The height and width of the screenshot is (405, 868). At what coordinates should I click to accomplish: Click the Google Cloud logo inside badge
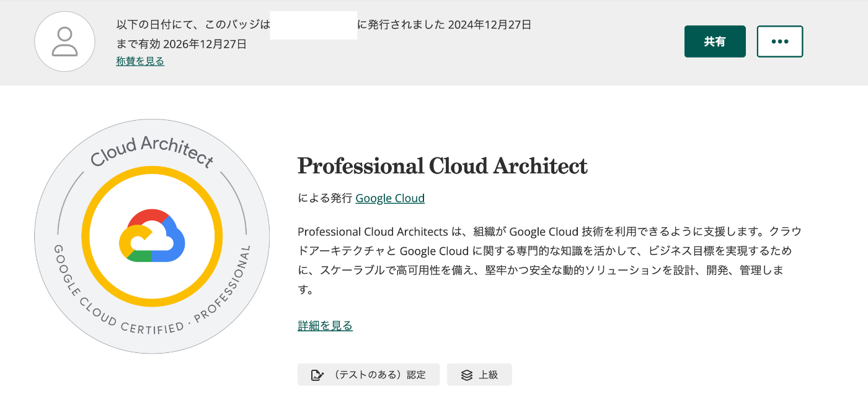(x=152, y=236)
